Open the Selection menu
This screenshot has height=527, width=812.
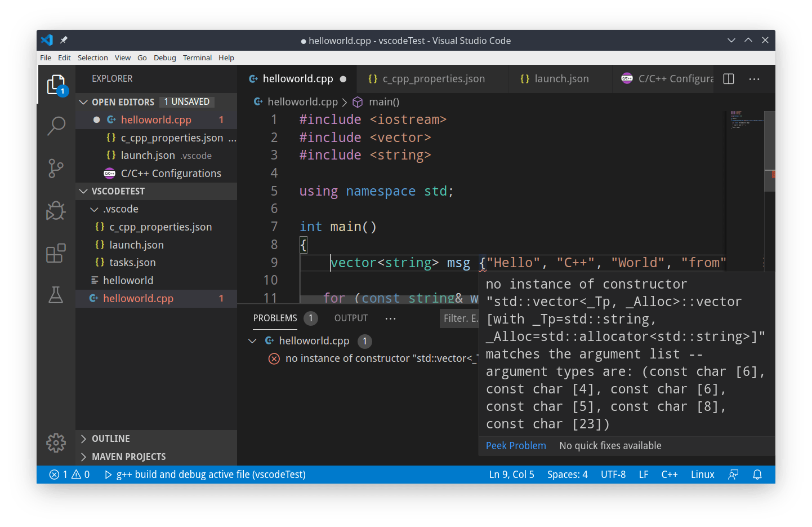(x=92, y=57)
